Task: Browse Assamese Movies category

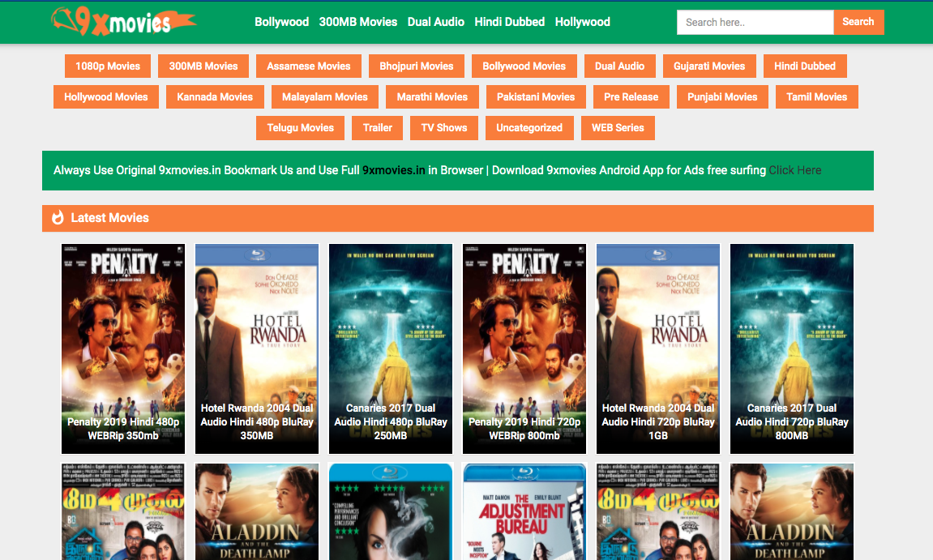Action: (x=308, y=66)
